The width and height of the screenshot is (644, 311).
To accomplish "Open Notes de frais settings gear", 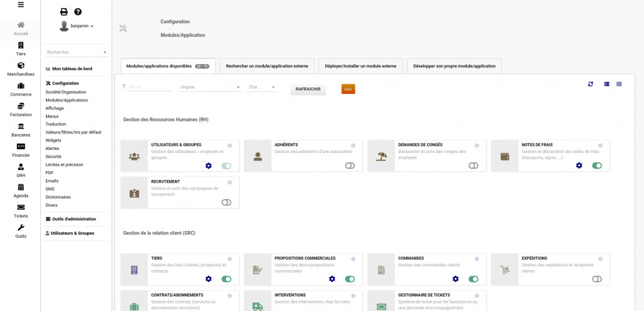I will [x=579, y=166].
